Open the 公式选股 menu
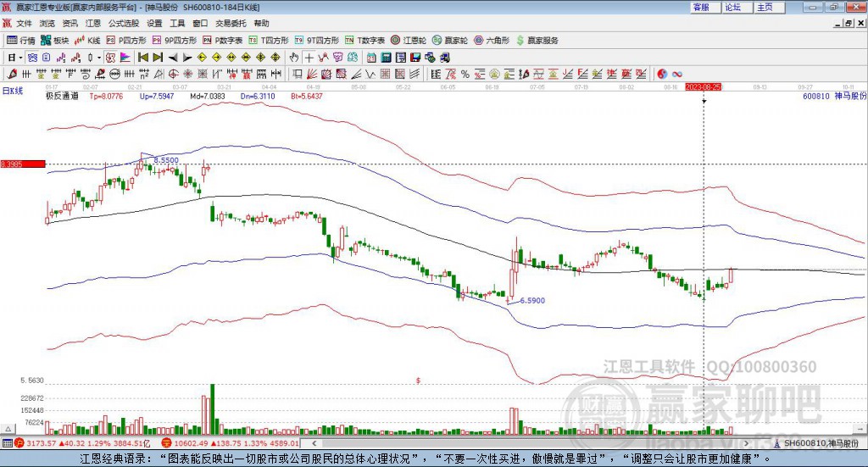 124,23
